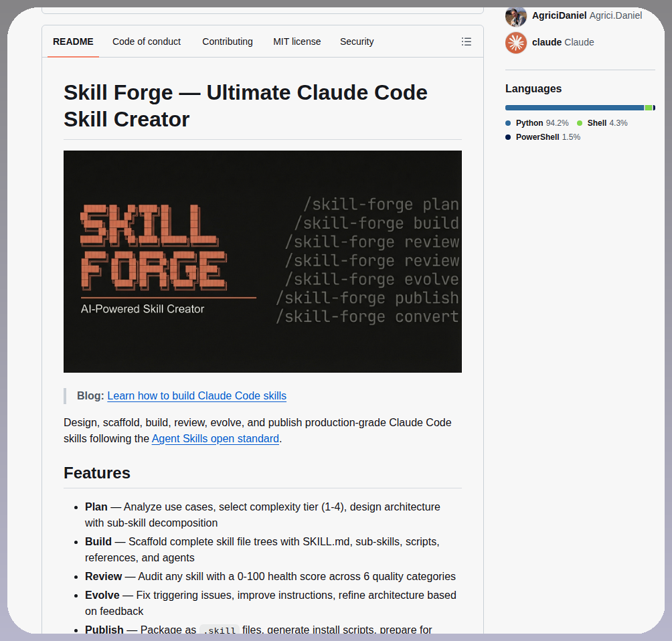The image size is (672, 641).
Task: Click the Features section heading
Action: pyautogui.click(x=97, y=473)
